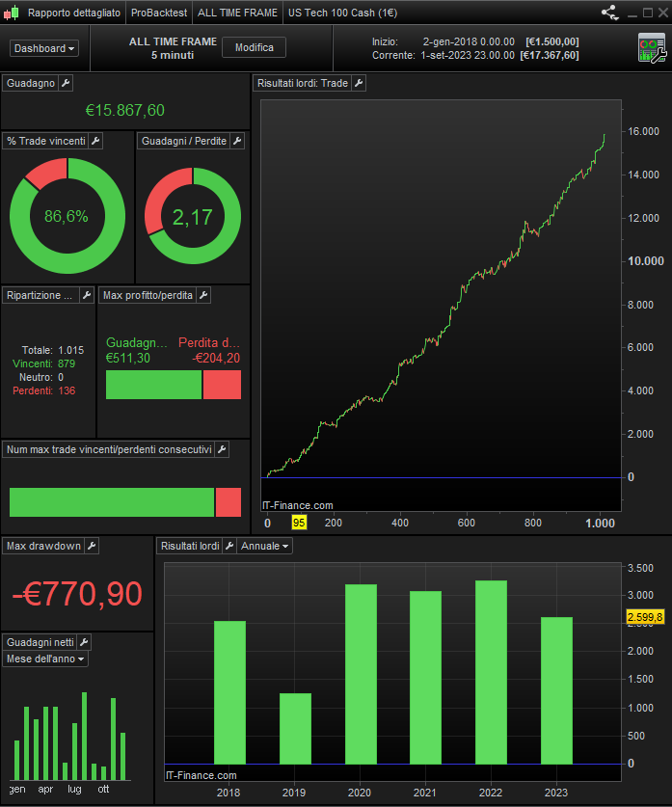Select the US Tech 100 Cash tab
The width and height of the screenshot is (672, 807).
(x=342, y=13)
